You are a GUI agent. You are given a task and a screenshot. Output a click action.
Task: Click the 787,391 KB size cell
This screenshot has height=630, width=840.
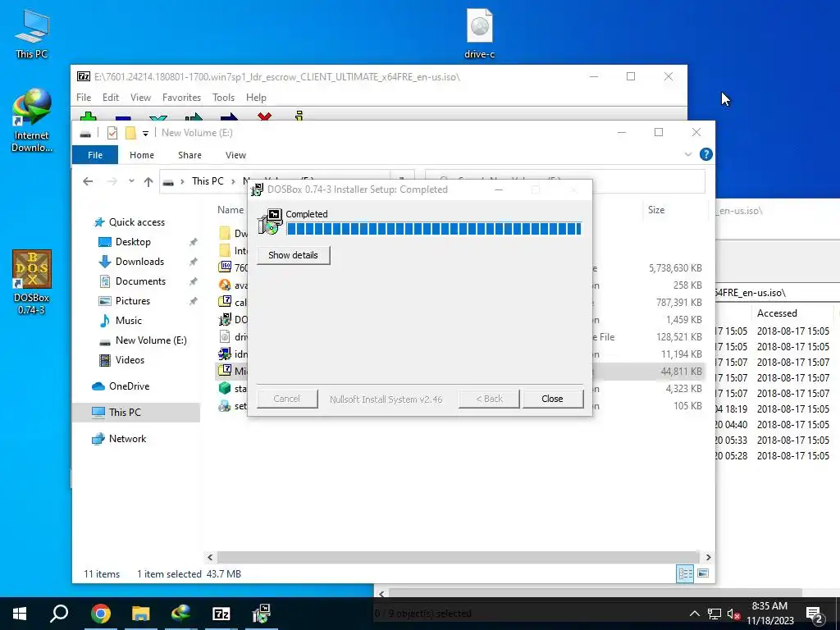(678, 303)
